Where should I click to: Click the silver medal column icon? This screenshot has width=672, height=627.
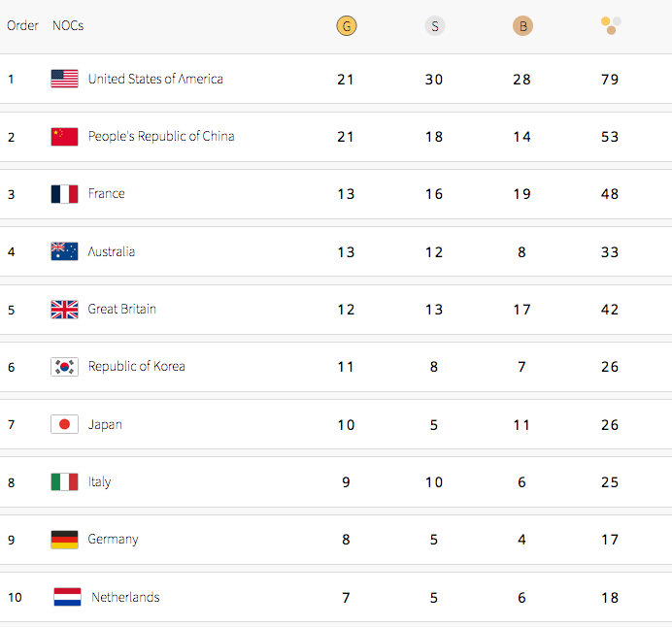[x=434, y=26]
